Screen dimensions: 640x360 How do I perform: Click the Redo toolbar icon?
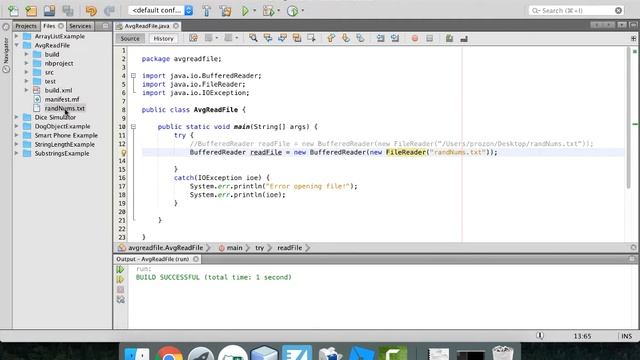pyautogui.click(x=109, y=11)
